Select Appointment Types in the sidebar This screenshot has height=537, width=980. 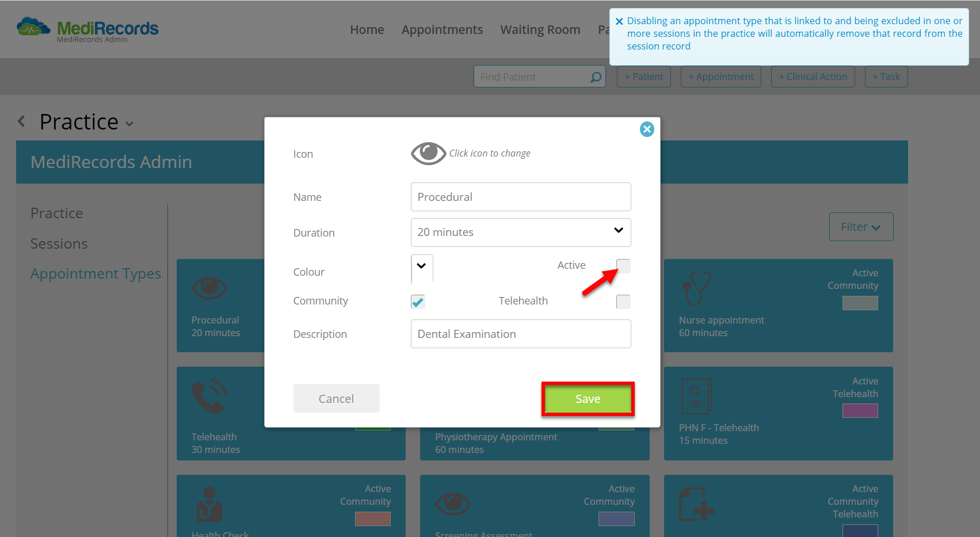[96, 274]
